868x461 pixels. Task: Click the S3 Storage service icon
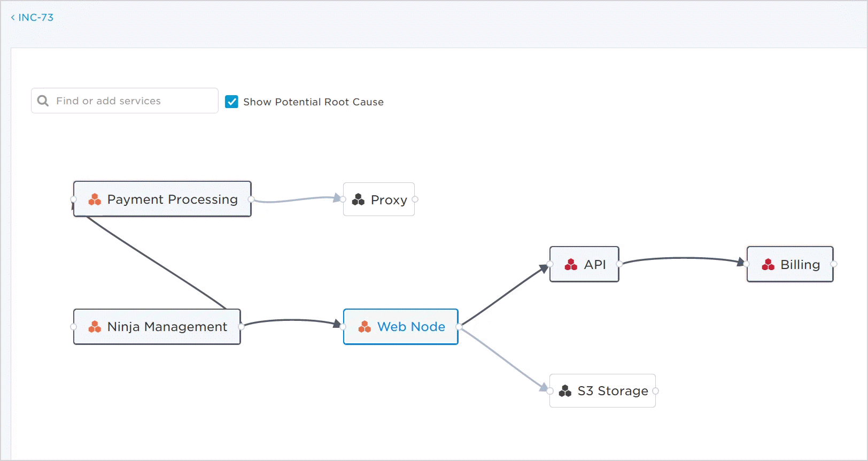(565, 391)
